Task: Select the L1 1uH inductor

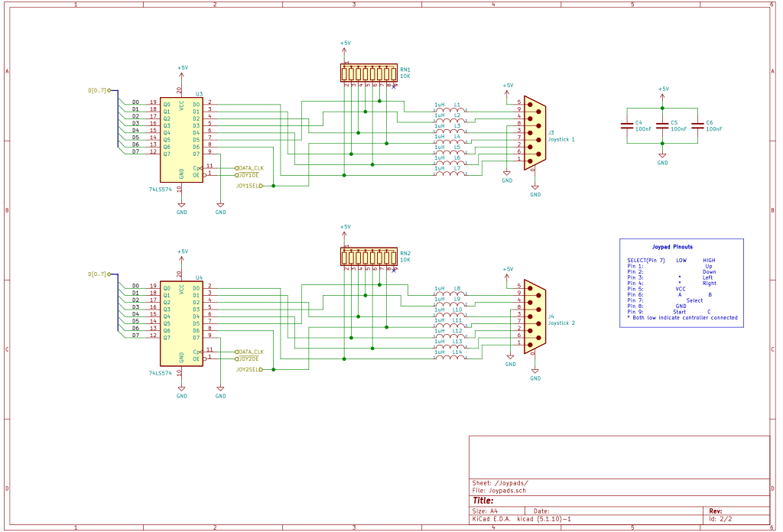Action: [x=450, y=110]
